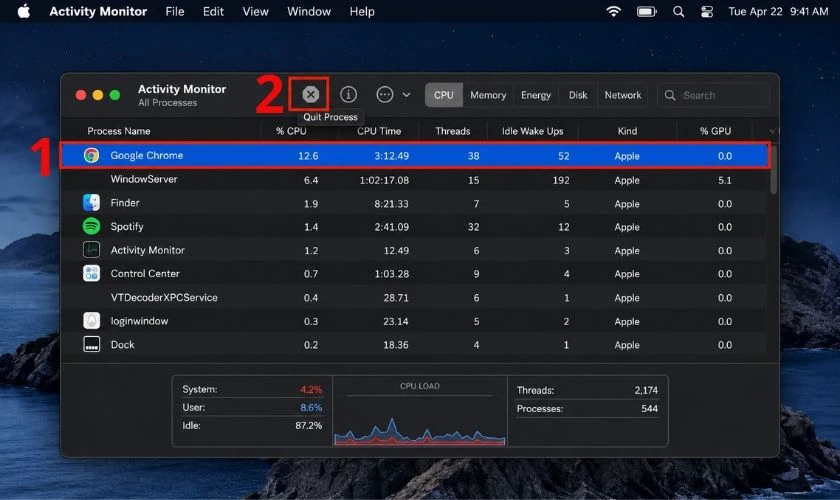840x500 pixels.
Task: Open the File menu
Action: click(175, 11)
